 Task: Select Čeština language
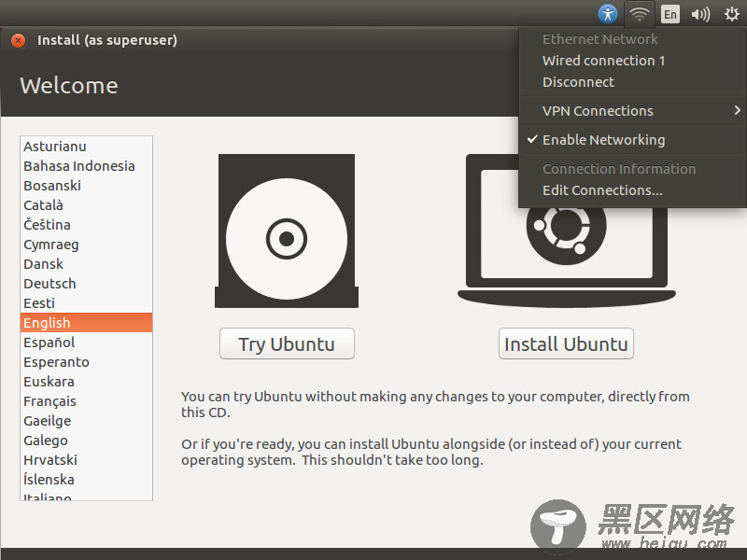(x=86, y=225)
